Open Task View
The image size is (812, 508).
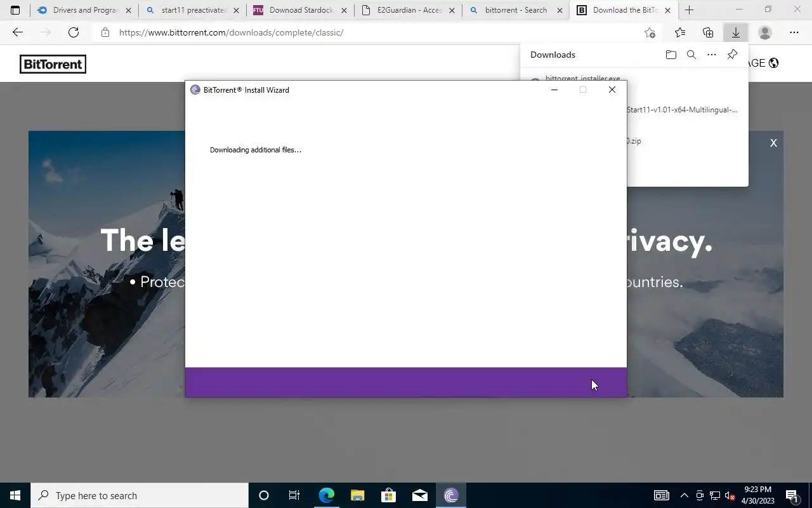294,495
